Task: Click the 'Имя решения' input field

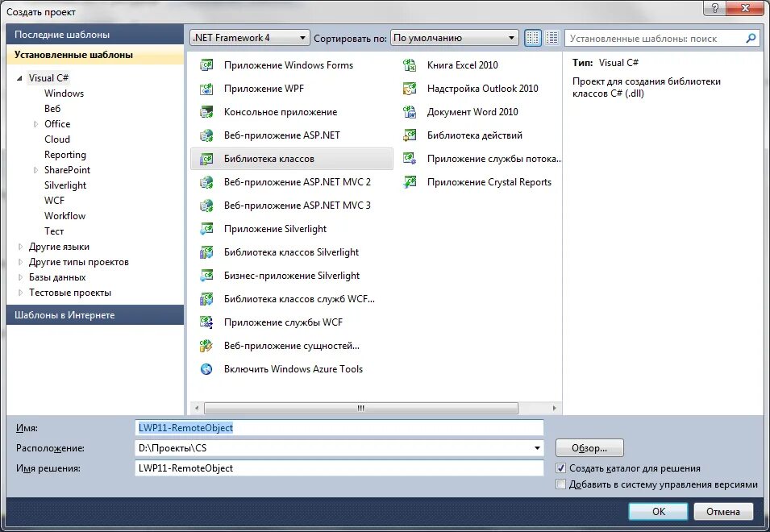Action: (x=339, y=468)
